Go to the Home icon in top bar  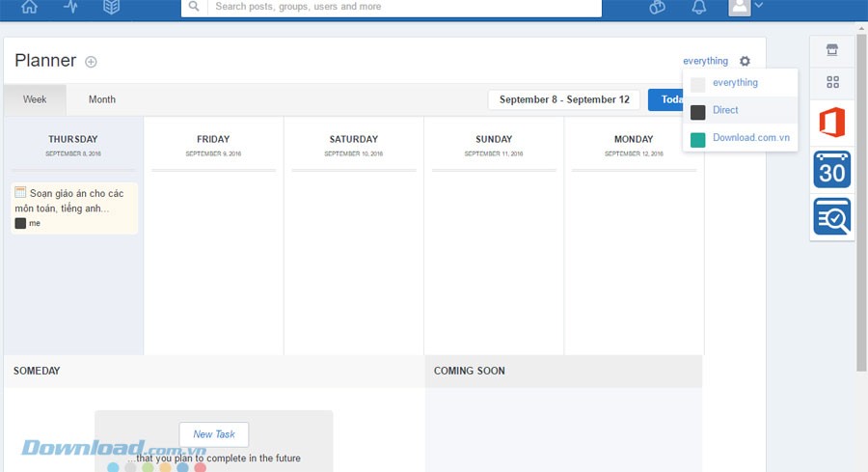click(x=30, y=7)
